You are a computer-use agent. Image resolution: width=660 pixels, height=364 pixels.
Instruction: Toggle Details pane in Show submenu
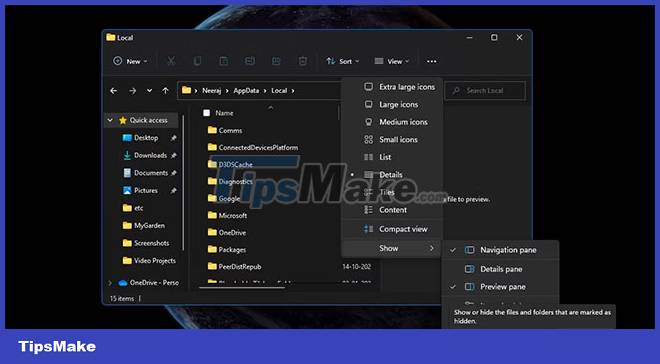pyautogui.click(x=500, y=269)
